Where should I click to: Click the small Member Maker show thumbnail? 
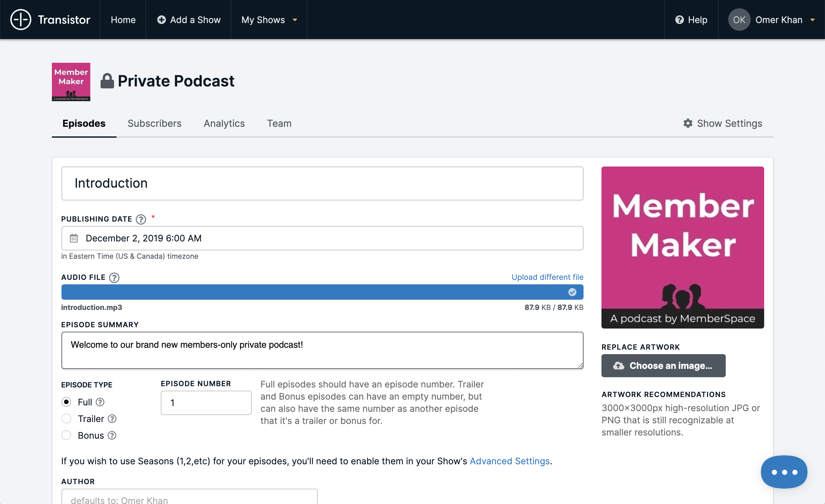coord(71,82)
